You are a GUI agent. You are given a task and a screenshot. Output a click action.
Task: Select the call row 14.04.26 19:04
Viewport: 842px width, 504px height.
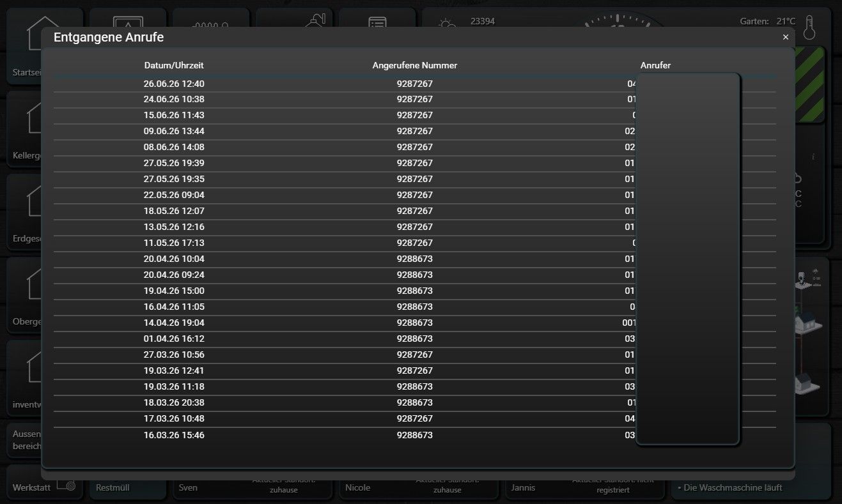[x=414, y=323]
